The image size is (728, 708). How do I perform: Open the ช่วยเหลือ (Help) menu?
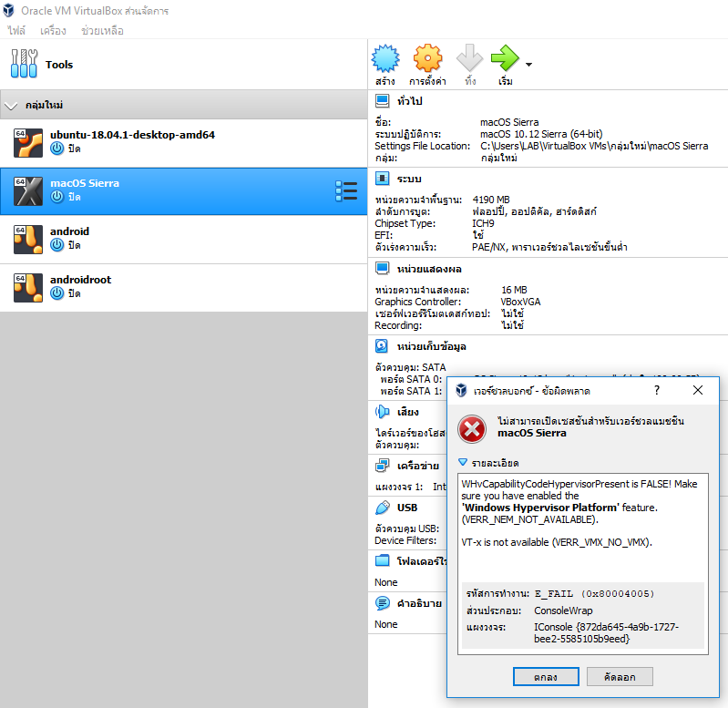pos(102,31)
